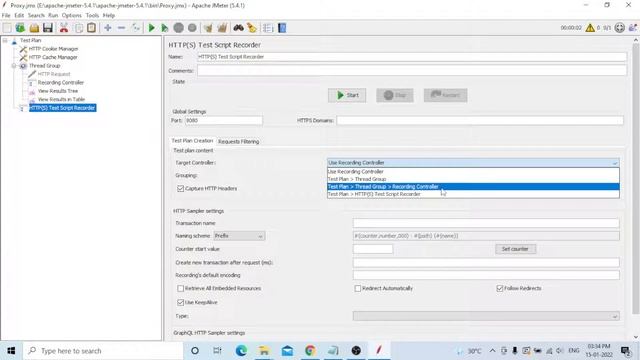Open the Mail app in taskbar
This screenshot has height=360, width=640.
[x=287, y=351]
